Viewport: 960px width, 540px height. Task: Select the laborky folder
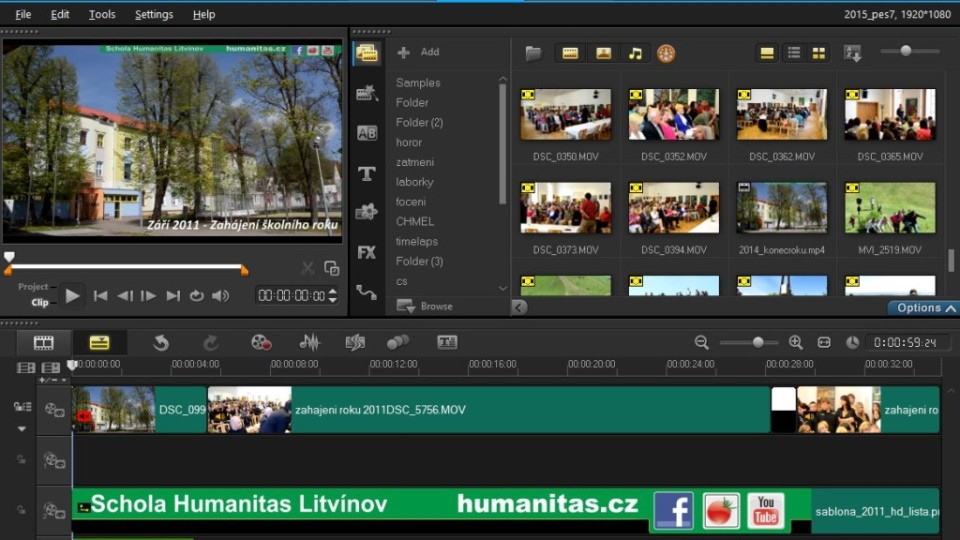(414, 182)
